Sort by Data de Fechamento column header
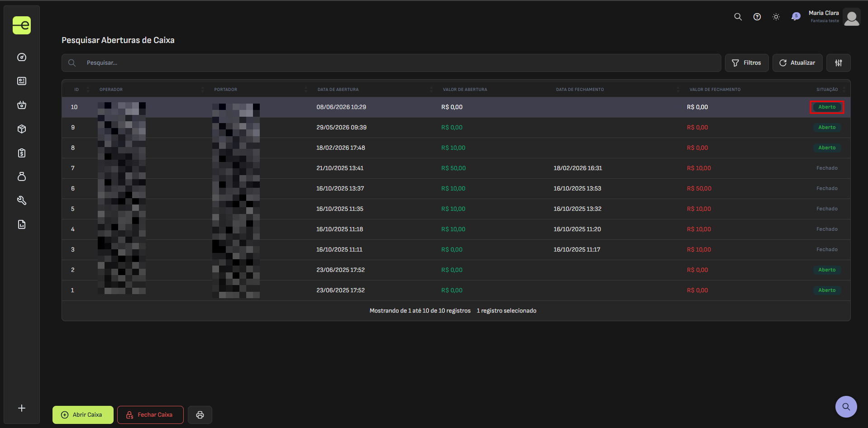Screen dimensions: 868x428 point(580,90)
